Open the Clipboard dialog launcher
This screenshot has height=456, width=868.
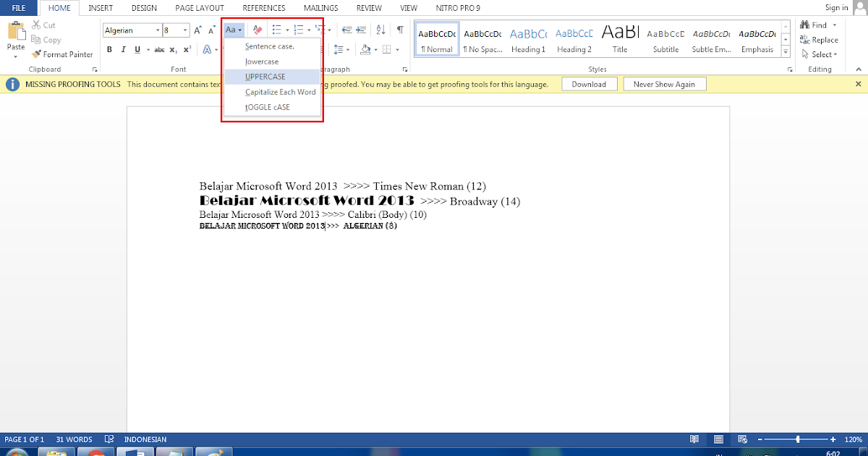[x=95, y=69]
